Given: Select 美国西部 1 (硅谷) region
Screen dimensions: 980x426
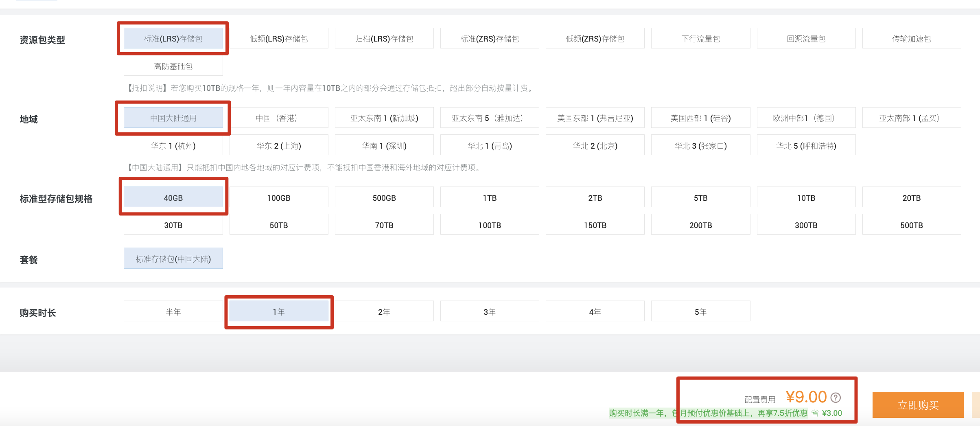Looking at the screenshot, I should [700, 118].
